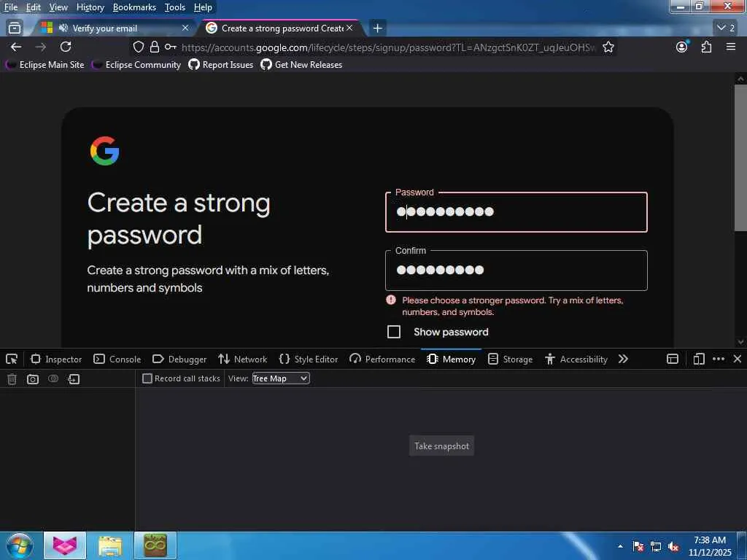
Task: Open a new tab with plus
Action: coord(378,28)
